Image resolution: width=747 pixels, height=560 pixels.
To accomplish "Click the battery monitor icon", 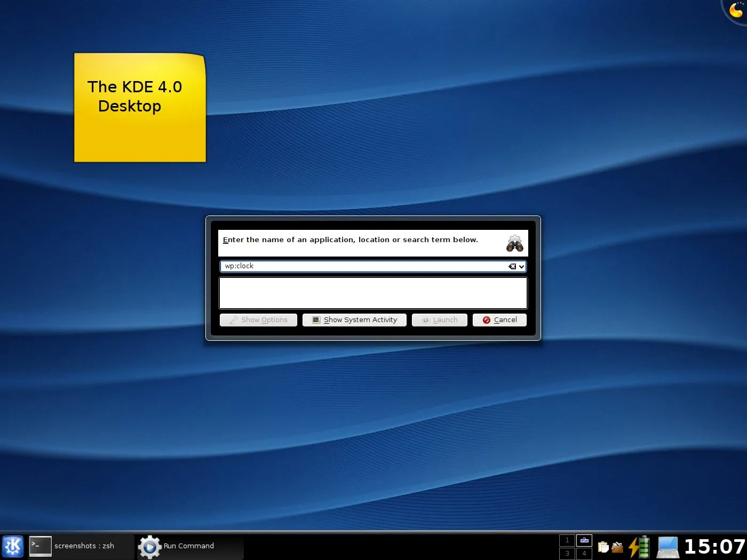I will [x=639, y=547].
